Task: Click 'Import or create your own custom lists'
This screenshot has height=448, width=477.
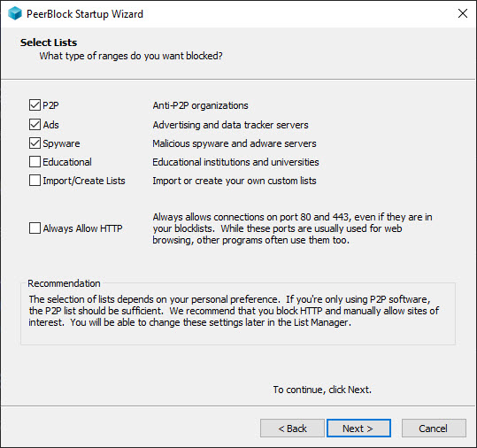Action: 235,181
